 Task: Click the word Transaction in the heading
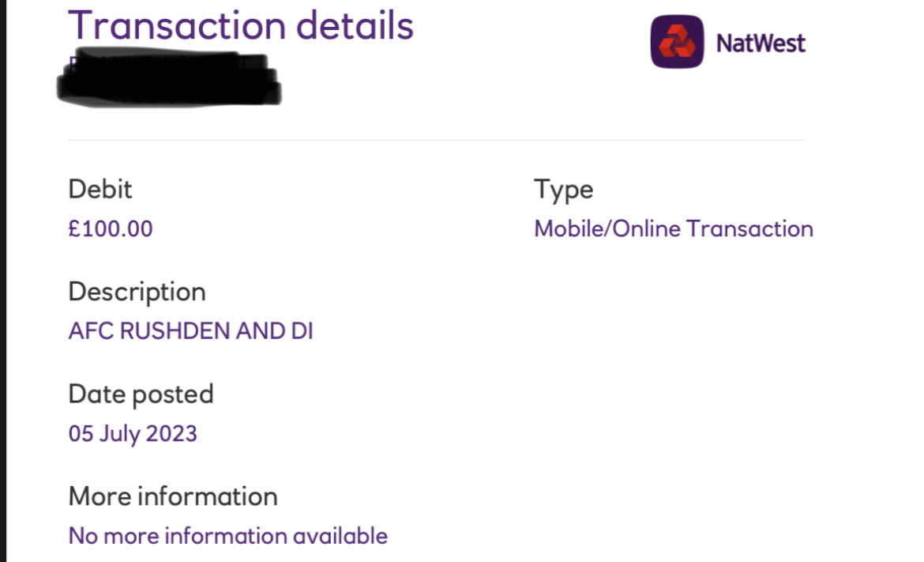coord(178,26)
